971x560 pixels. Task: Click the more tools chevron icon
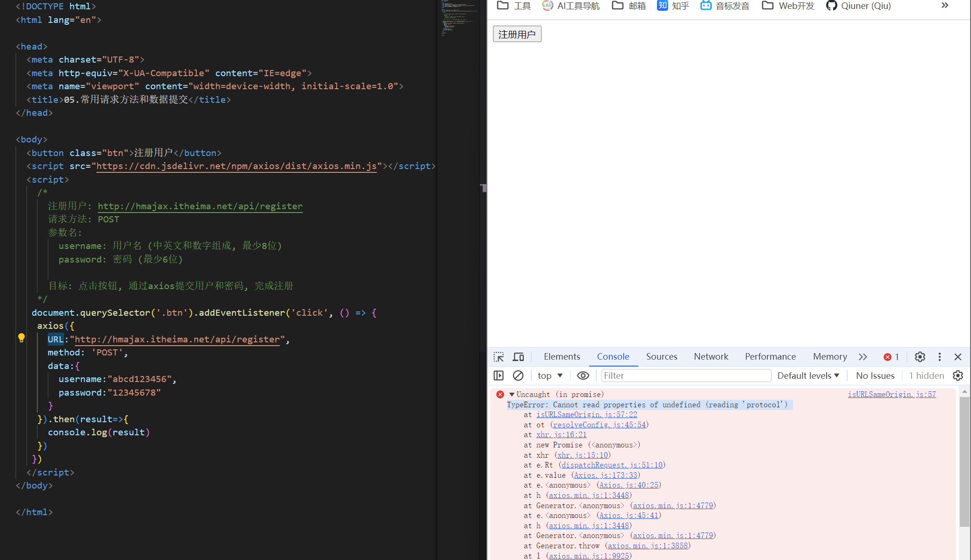(x=863, y=357)
